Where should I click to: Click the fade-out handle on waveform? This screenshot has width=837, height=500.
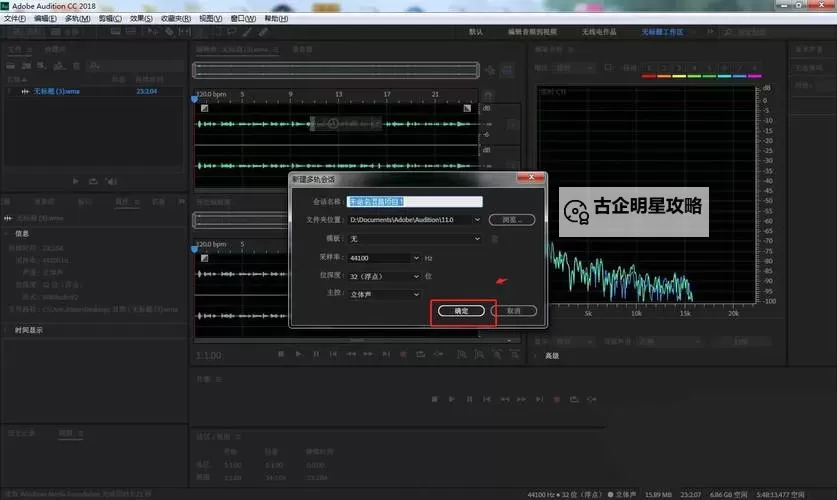pos(467,108)
